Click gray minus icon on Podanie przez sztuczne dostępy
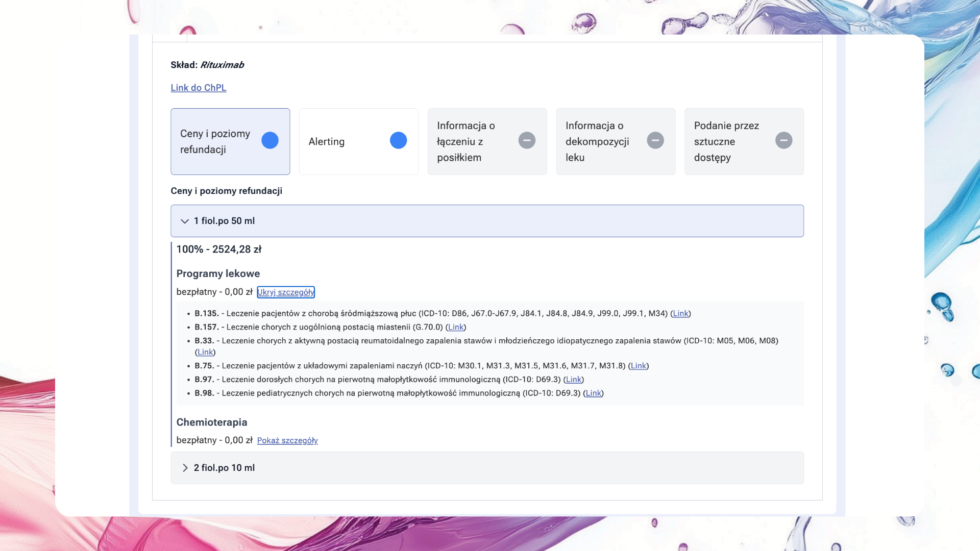Viewport: 980px width, 551px height. coord(783,140)
